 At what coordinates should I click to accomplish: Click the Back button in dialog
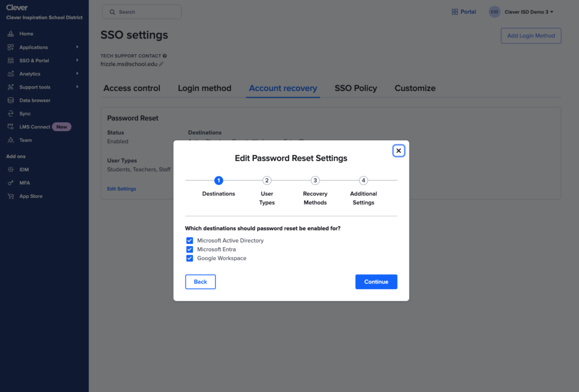(x=200, y=282)
